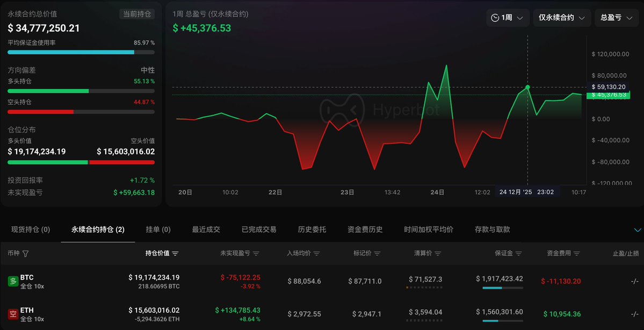The width and height of the screenshot is (644, 330).
Task: Click the clock icon in the 1周 selector
Action: coord(495,18)
